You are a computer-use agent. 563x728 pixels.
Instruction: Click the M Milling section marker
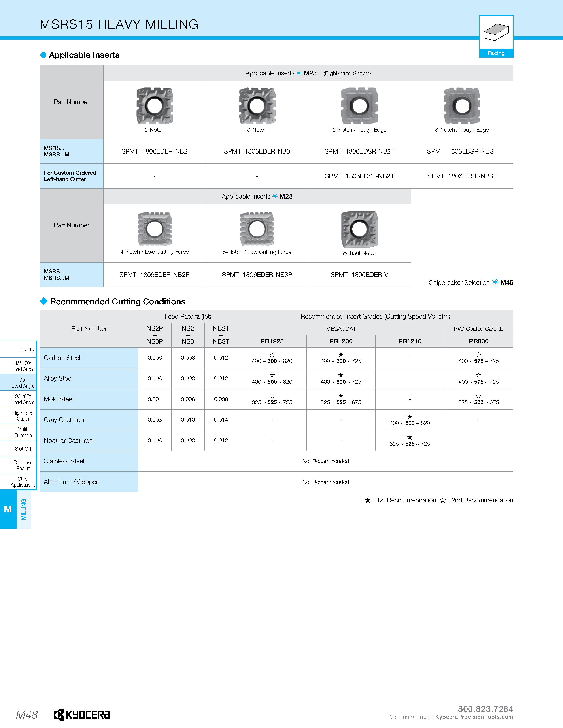pos(8,509)
